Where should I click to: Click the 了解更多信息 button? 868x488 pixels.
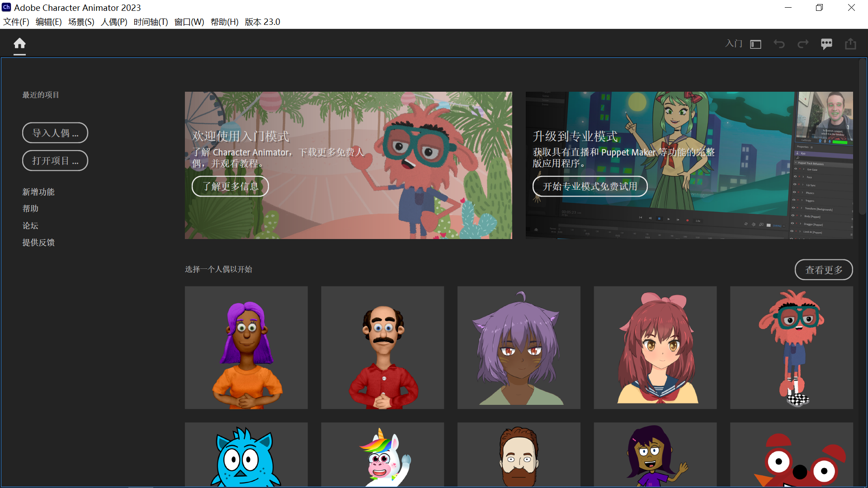[x=230, y=186]
